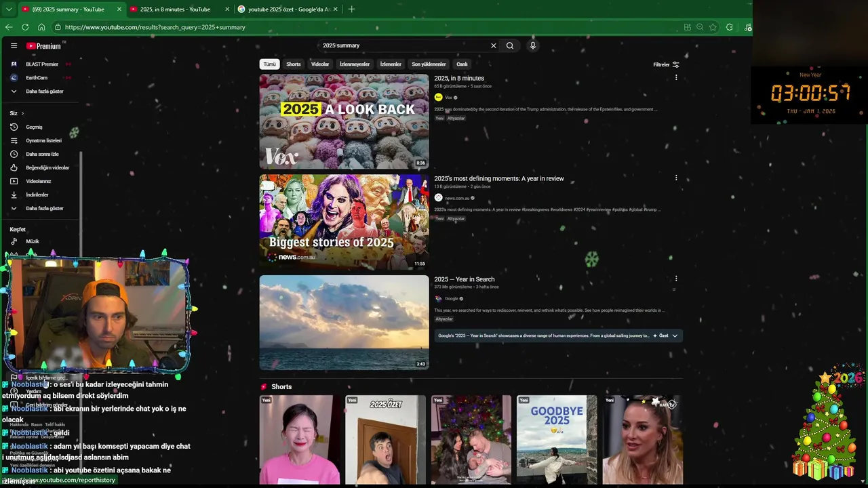Close the 'youtube 2025 özet' Google tab

(x=335, y=9)
